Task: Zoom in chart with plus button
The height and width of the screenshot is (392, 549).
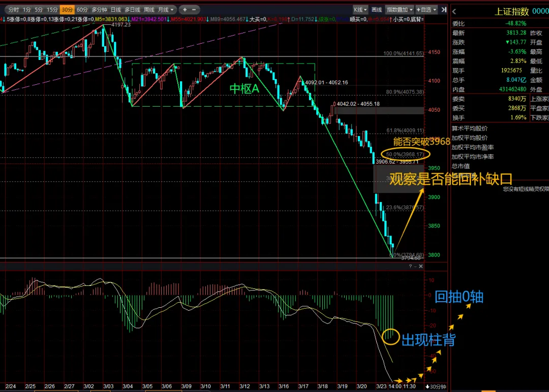Action: pos(185,10)
